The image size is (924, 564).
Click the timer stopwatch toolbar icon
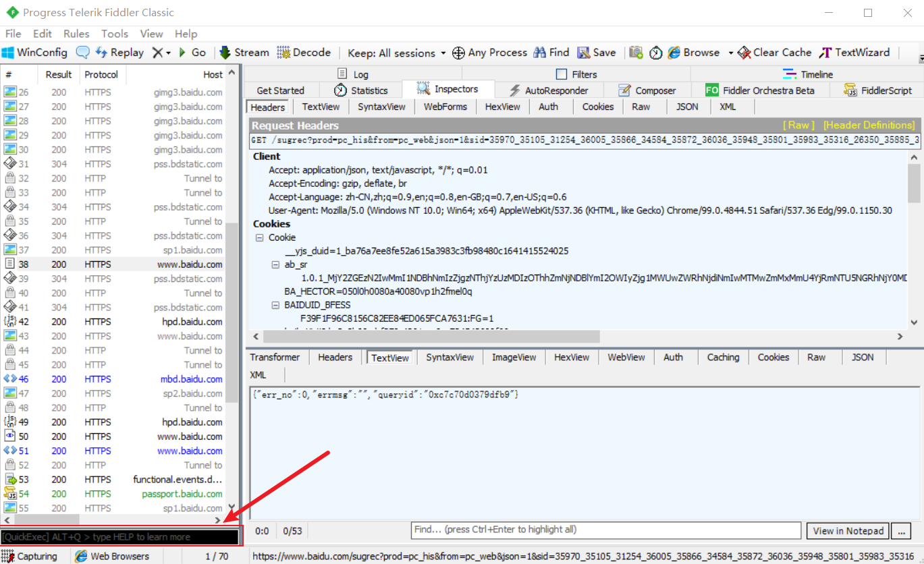[655, 53]
